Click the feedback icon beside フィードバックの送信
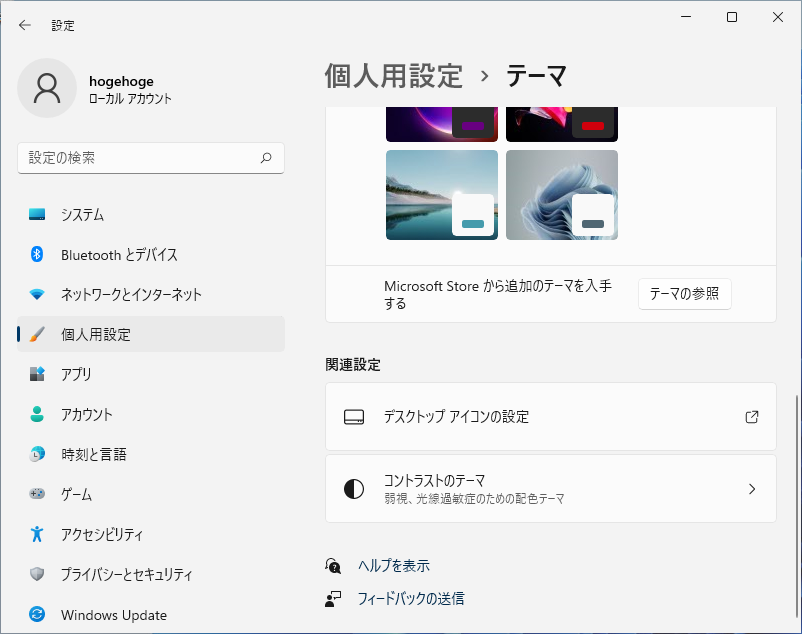Viewport: 802px width, 634px height. [x=333, y=599]
